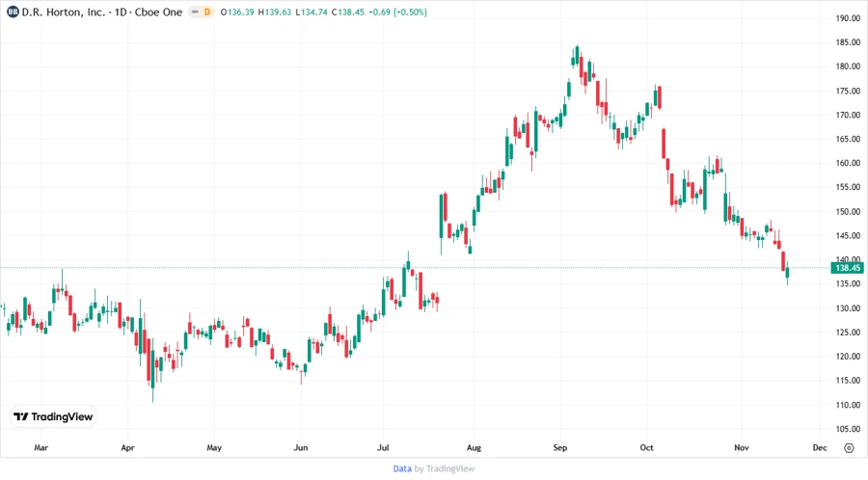Open the 'Data' link below the chart
The width and height of the screenshot is (868, 480).
(402, 468)
